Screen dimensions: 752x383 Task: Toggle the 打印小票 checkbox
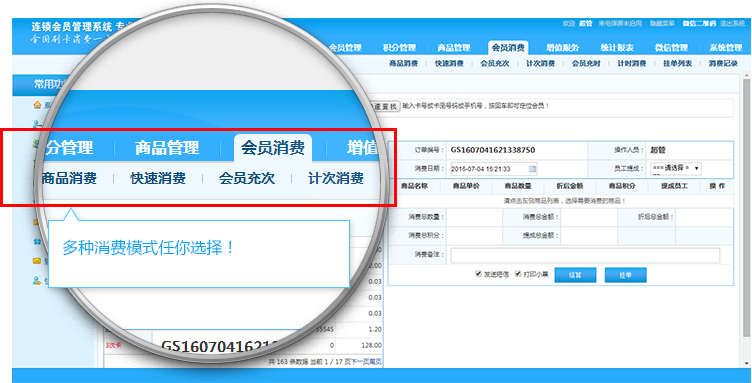point(518,274)
